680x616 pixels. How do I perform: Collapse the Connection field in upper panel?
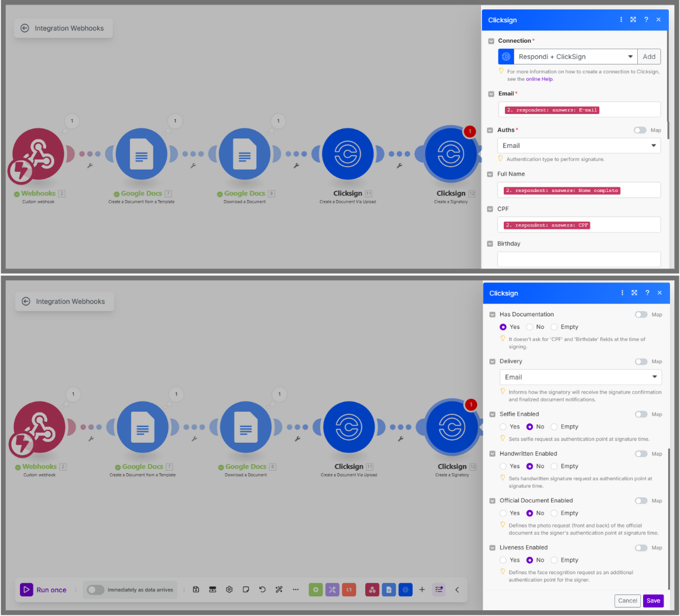coord(491,41)
